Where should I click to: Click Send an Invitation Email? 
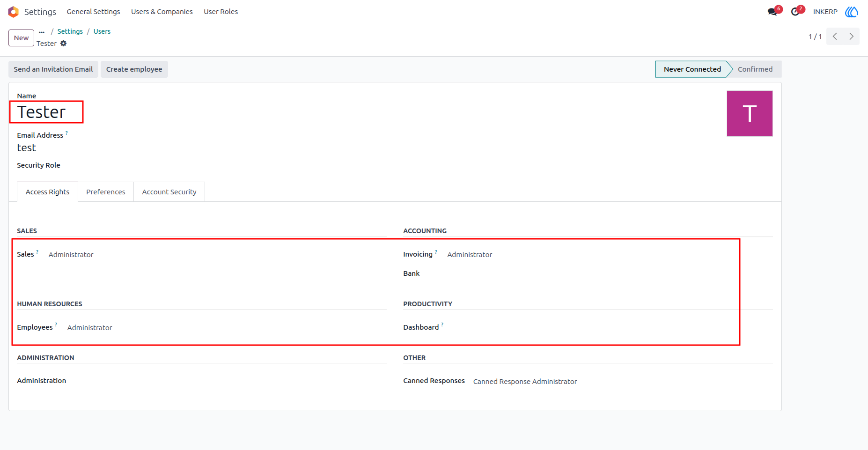[53, 69]
